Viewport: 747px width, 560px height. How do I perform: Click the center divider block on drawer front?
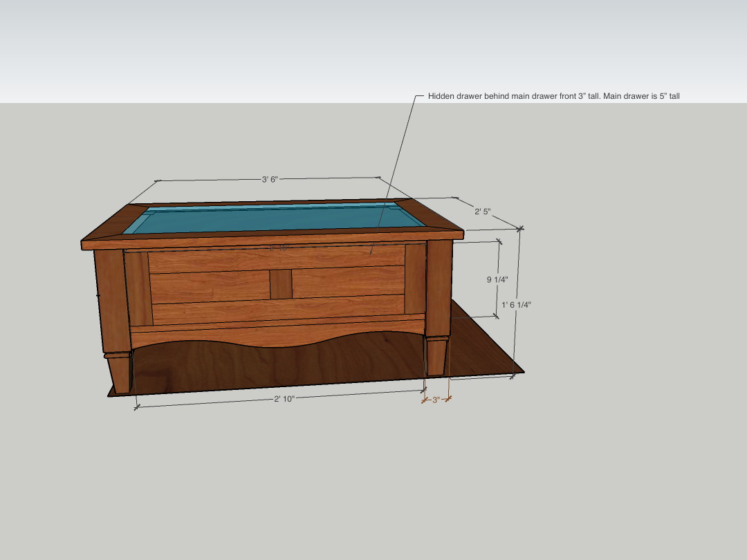[x=280, y=284]
